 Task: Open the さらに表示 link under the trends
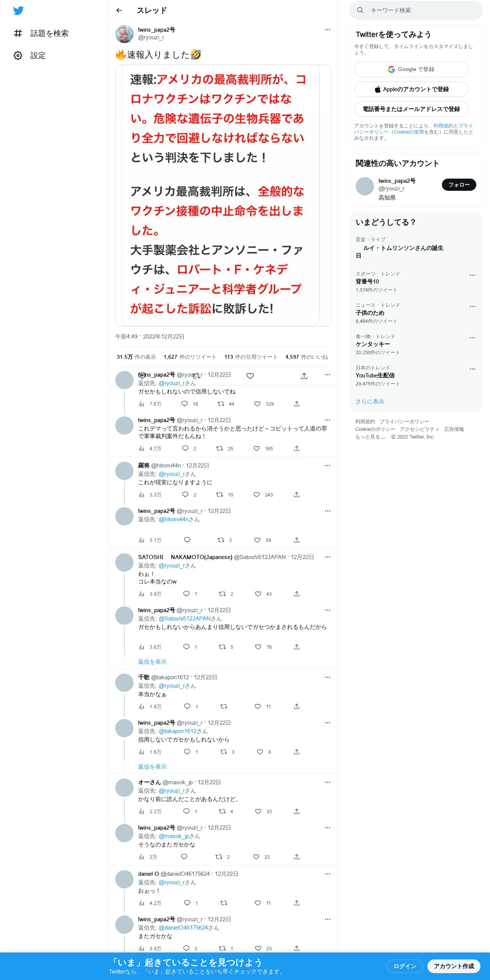[x=370, y=401]
